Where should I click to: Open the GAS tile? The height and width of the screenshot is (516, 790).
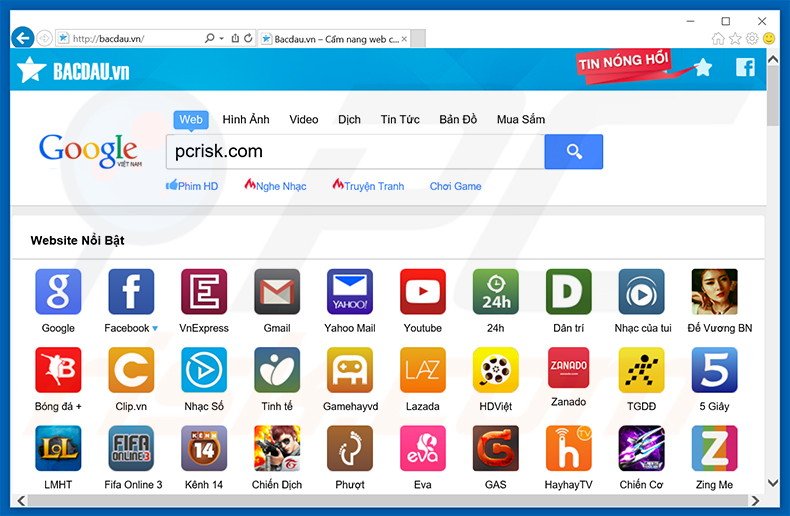coord(496,448)
